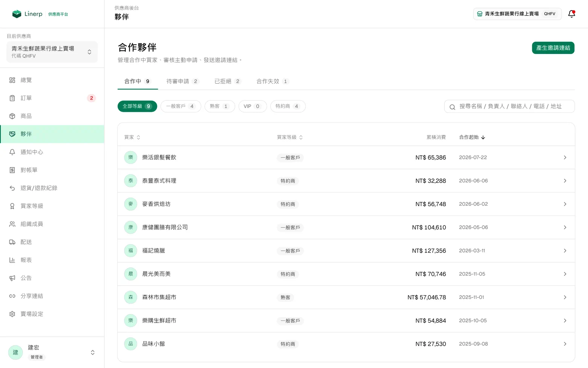Open the 買家等級 medal icon
The width and height of the screenshot is (588, 368).
tap(12, 206)
